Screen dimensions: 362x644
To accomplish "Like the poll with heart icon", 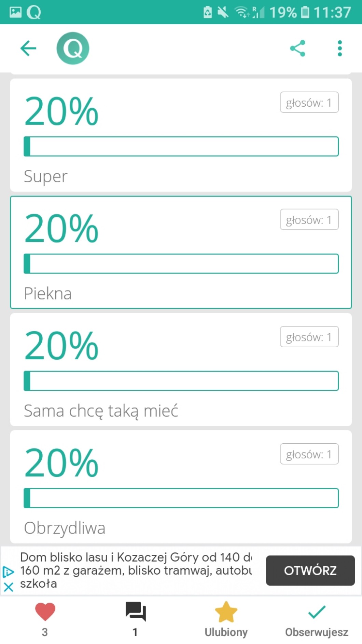I will [x=45, y=612].
